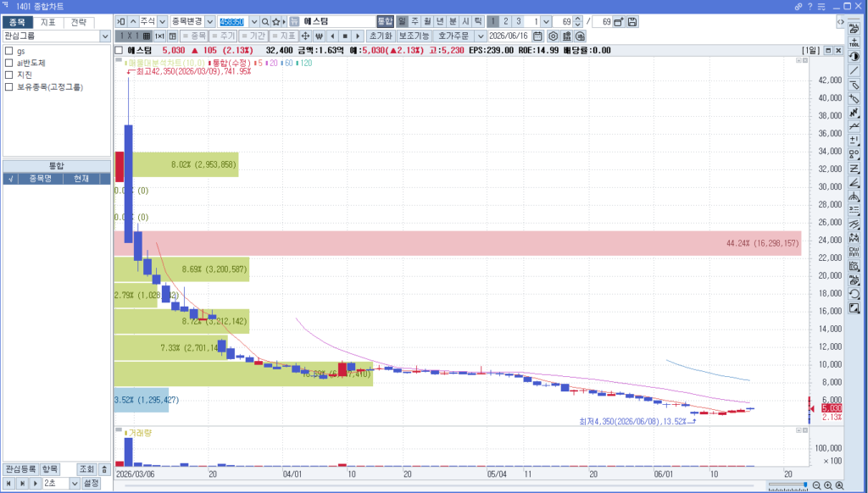Zoom out using the minus magnifier
The height and width of the screenshot is (493, 868).
816,486
